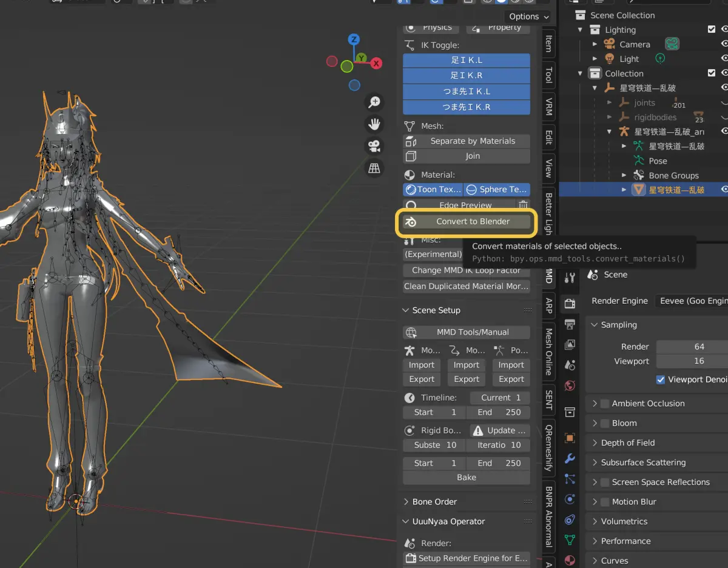Click the zoom magnifier viewport icon

374,102
